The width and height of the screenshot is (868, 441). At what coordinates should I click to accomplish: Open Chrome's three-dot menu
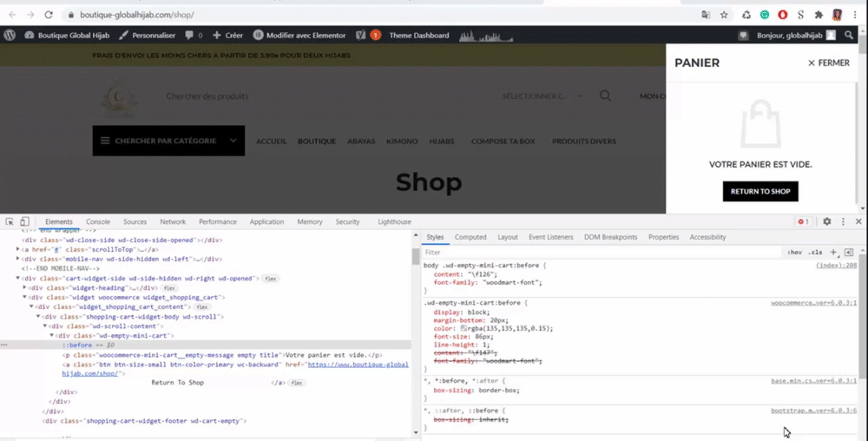coord(855,15)
